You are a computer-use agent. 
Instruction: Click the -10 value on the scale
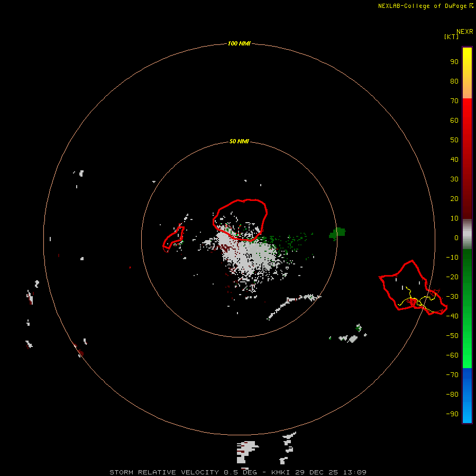[452, 258]
